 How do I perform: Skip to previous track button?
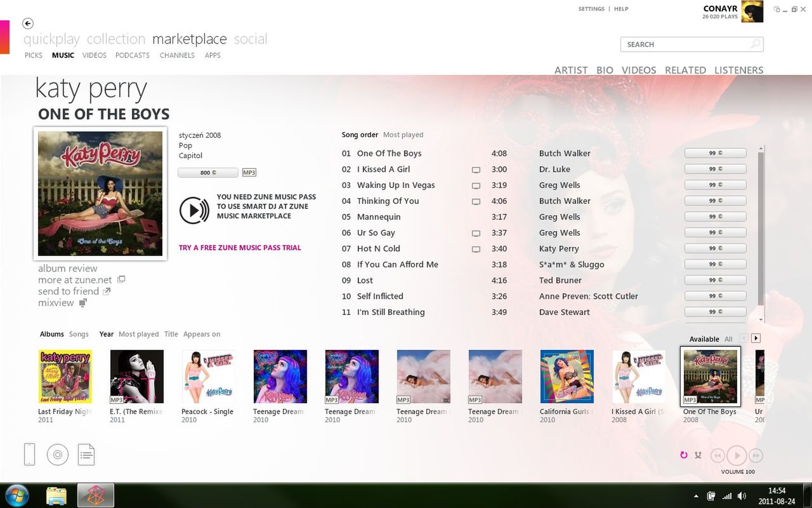tap(717, 455)
